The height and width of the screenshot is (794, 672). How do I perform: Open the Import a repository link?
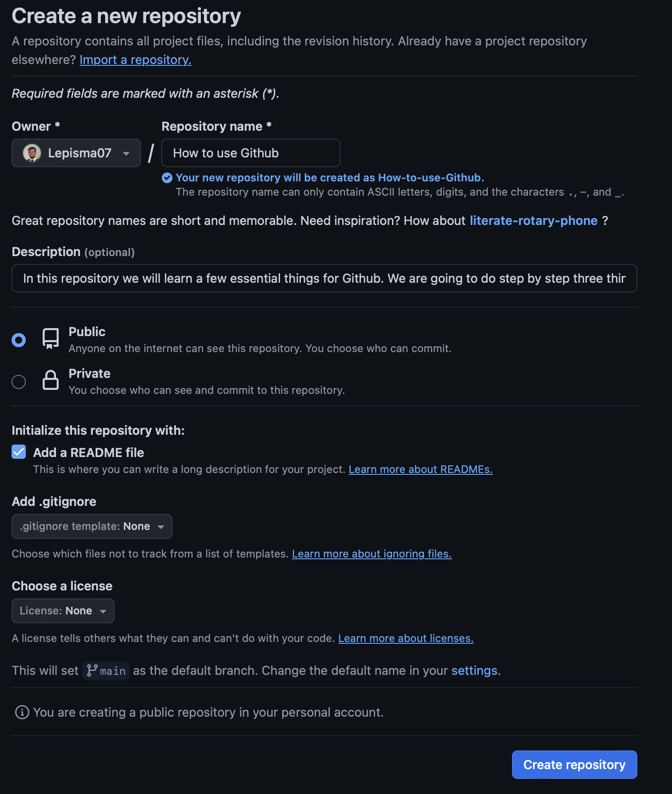point(136,60)
